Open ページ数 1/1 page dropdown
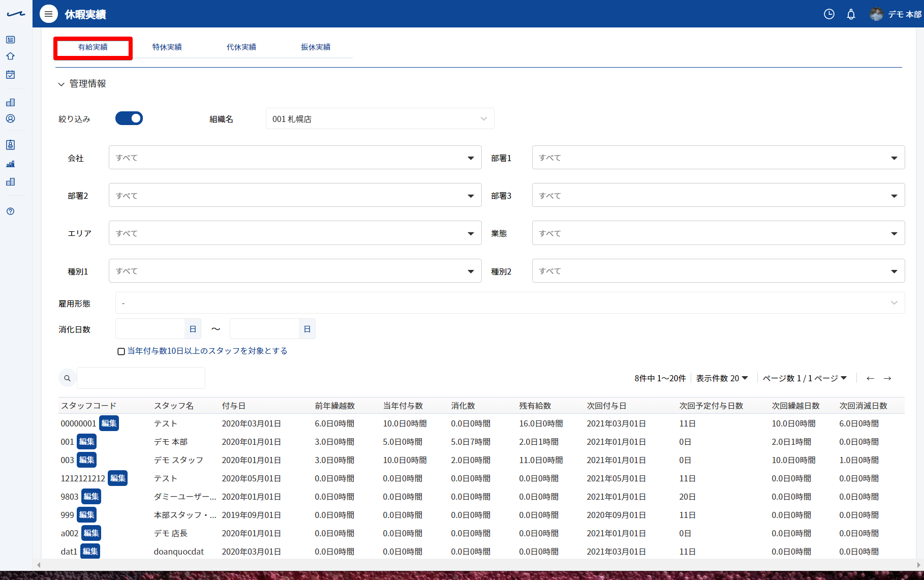The height and width of the screenshot is (580, 924). pos(805,378)
